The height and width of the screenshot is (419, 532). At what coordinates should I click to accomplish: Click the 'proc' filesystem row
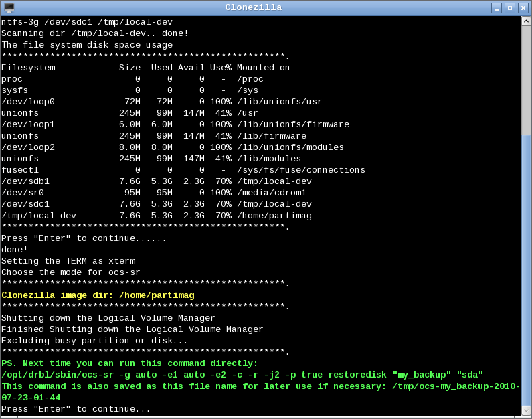coord(132,79)
